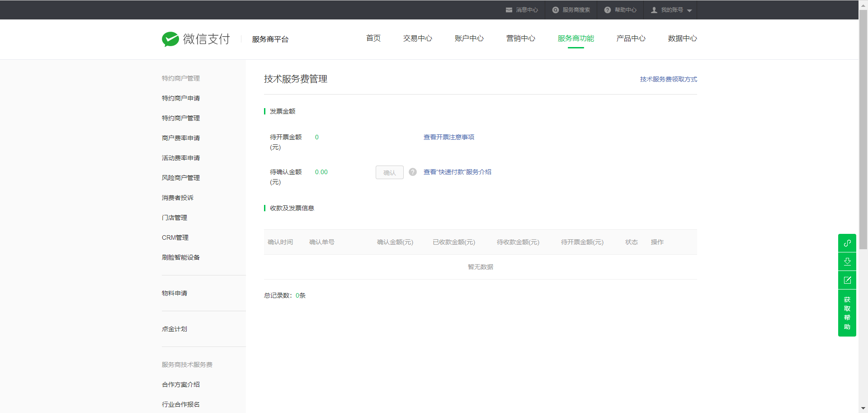
Task: Open 门店管理 in sidebar
Action: (x=175, y=218)
